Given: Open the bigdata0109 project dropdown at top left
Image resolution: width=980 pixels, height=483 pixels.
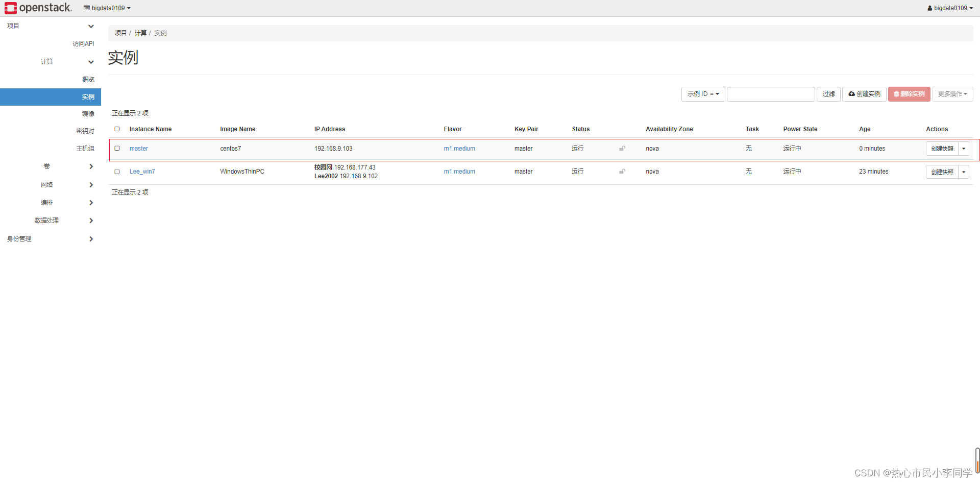Looking at the screenshot, I should click(107, 8).
